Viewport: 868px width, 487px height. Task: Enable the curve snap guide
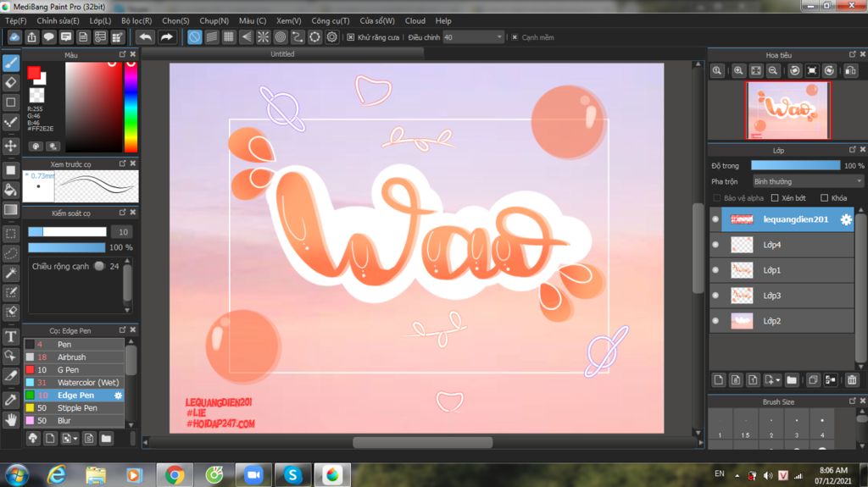298,37
